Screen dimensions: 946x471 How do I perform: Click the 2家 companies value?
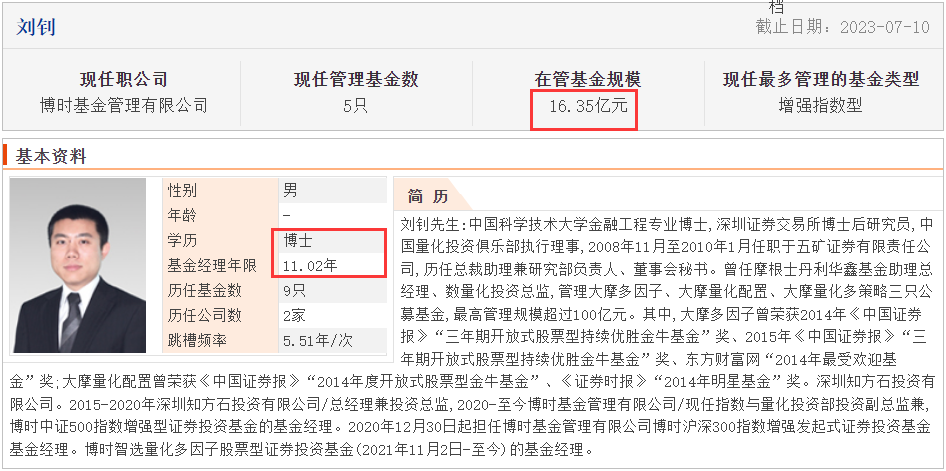[x=294, y=315]
